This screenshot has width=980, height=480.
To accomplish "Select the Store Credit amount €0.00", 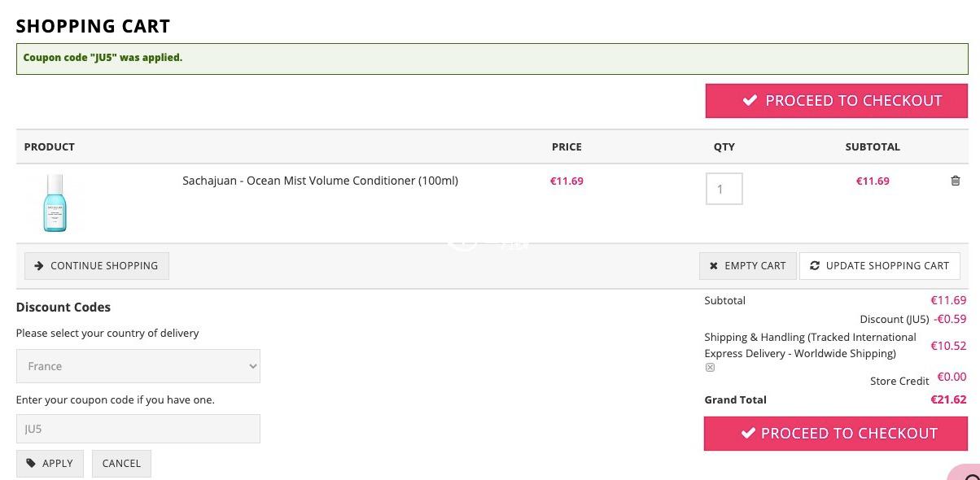I will [952, 377].
